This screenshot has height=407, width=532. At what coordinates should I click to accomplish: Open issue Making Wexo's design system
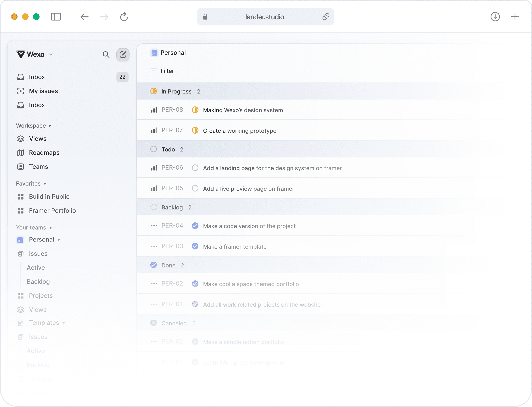[x=243, y=110]
